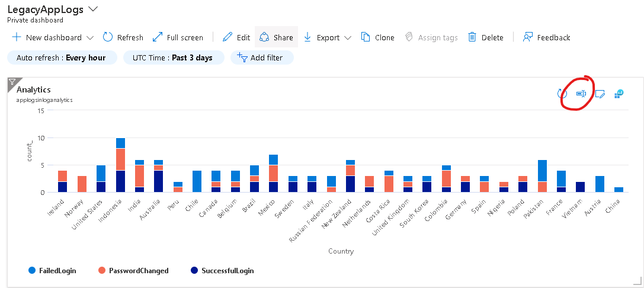The width and height of the screenshot is (644, 288).
Task: Open the tile edit pencil icon
Action: (600, 94)
